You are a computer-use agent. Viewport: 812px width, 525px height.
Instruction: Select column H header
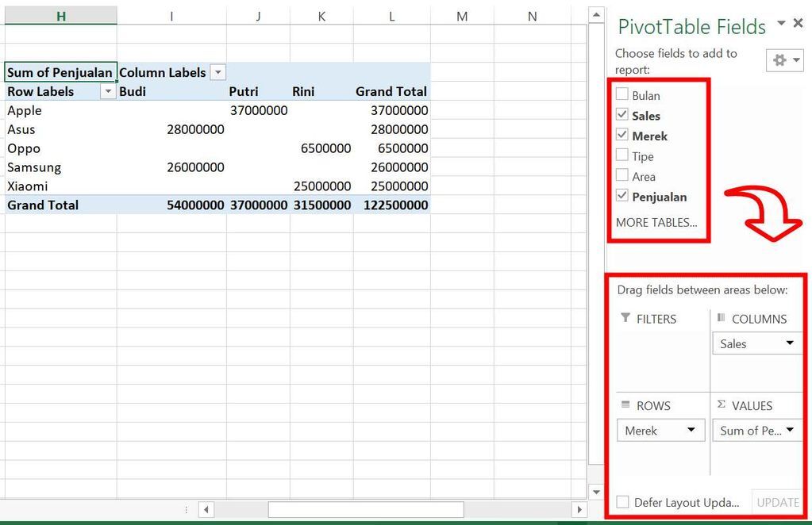(x=60, y=13)
